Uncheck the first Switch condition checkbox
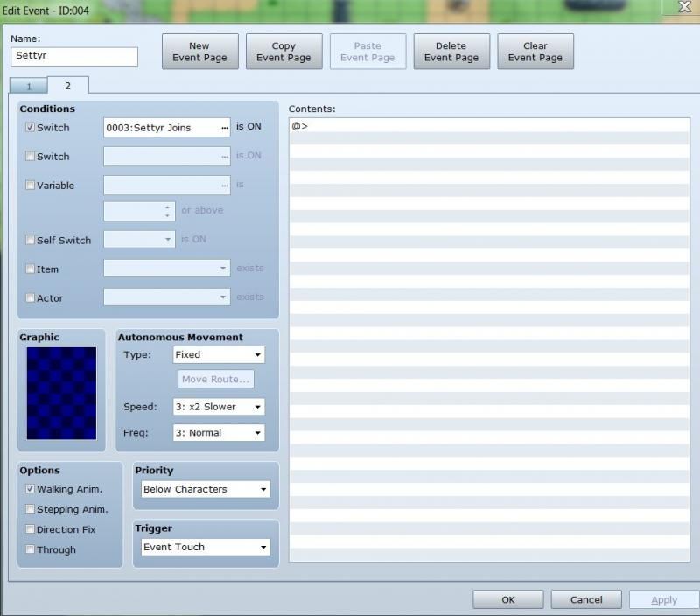The width and height of the screenshot is (700, 616). [31, 127]
